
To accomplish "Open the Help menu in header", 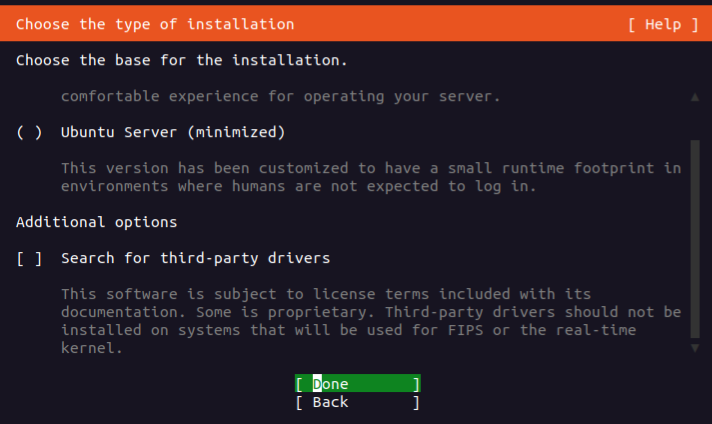I will tap(663, 24).
